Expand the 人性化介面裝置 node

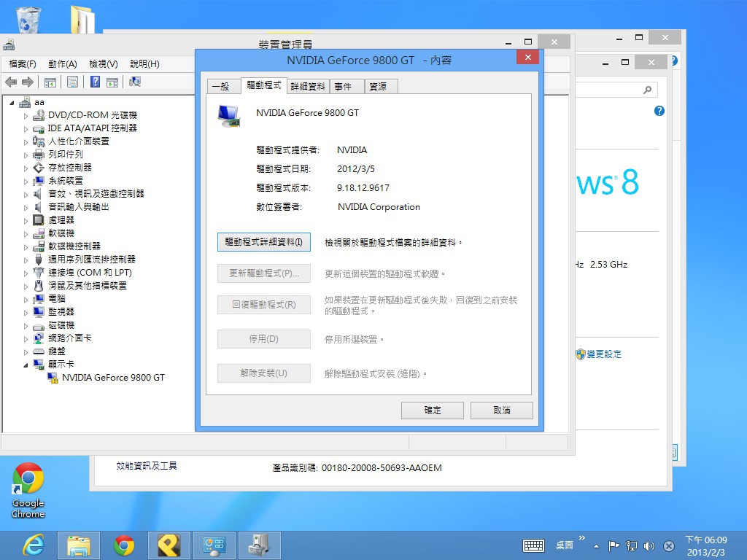(x=26, y=142)
